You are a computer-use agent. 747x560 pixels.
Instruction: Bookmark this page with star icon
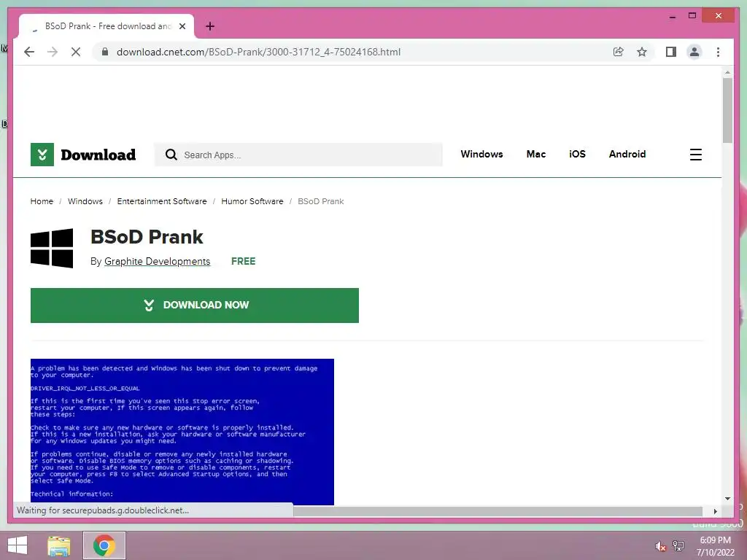[642, 52]
